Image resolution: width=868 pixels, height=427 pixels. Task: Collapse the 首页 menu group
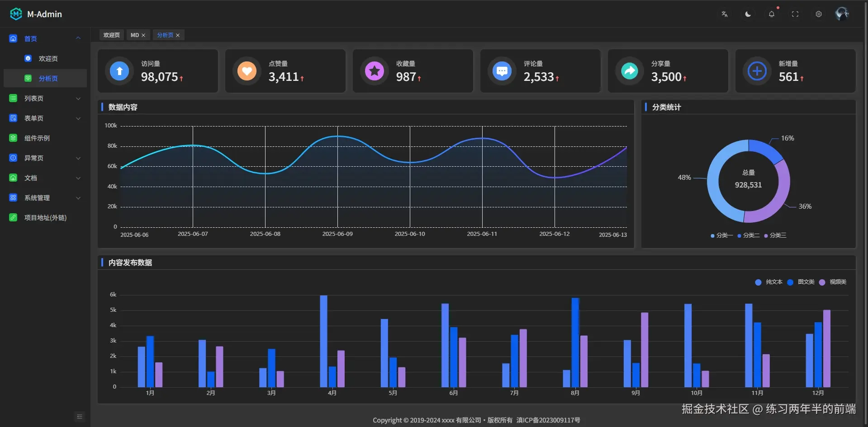tap(78, 38)
